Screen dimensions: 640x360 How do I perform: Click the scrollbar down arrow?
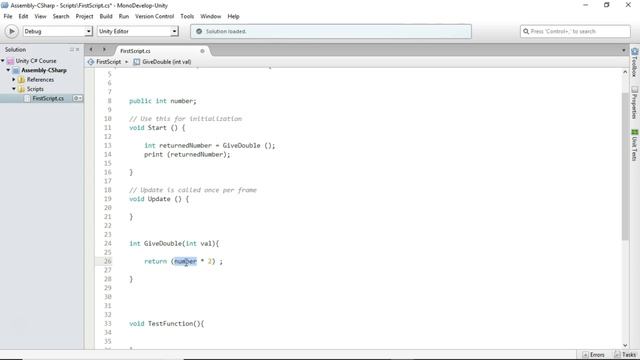[625, 345]
